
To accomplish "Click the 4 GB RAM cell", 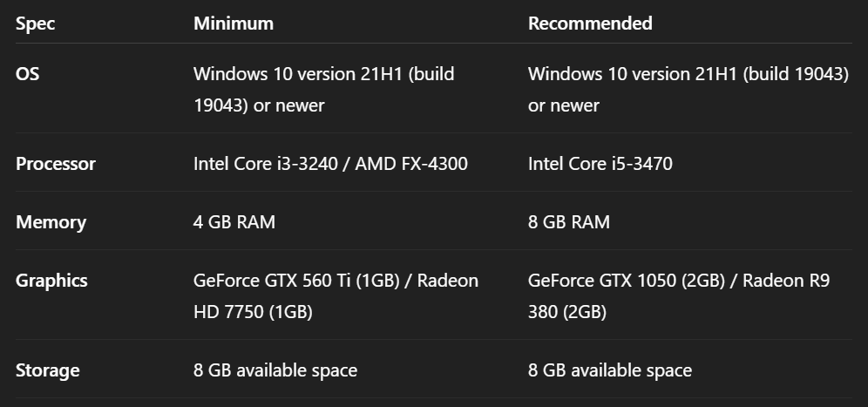I will pos(234,222).
